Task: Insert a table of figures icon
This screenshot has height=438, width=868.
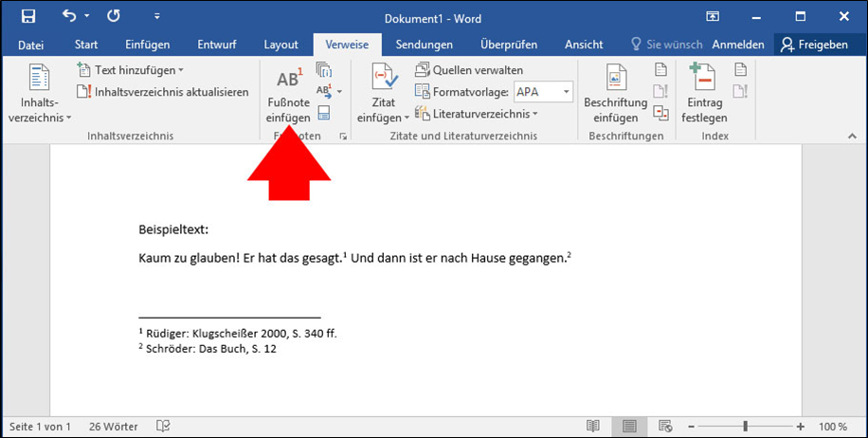Action: coord(661,70)
